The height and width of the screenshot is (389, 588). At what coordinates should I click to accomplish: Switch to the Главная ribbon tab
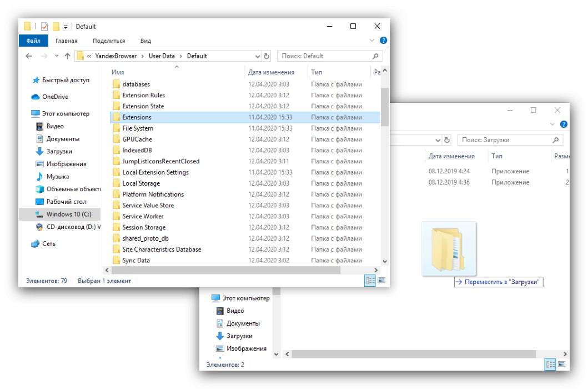point(67,41)
